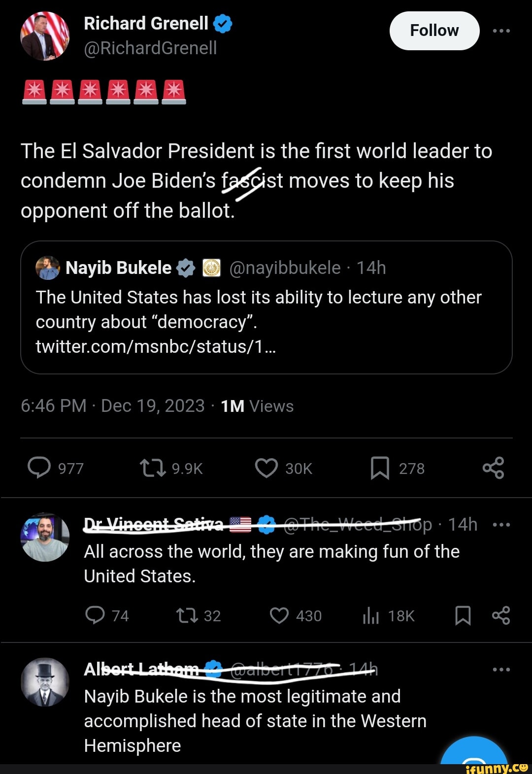The image size is (532, 774).
Task: Open the twitter.com/msnbc status link
Action: tap(156, 347)
